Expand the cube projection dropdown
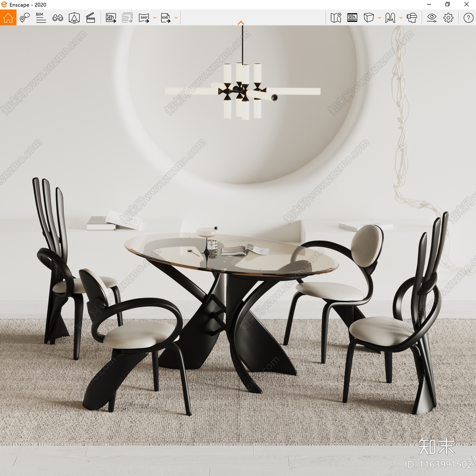Image resolution: width=476 pixels, height=476 pixels. point(380,18)
